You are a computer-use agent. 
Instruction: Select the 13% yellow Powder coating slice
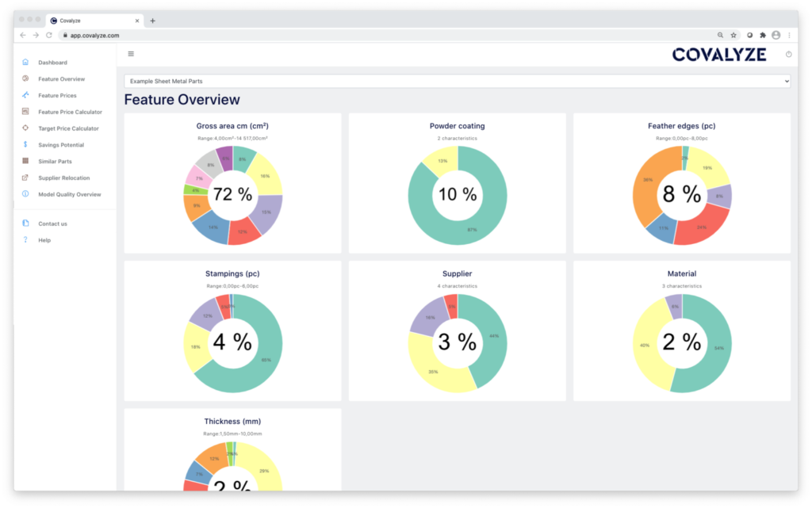click(x=441, y=159)
